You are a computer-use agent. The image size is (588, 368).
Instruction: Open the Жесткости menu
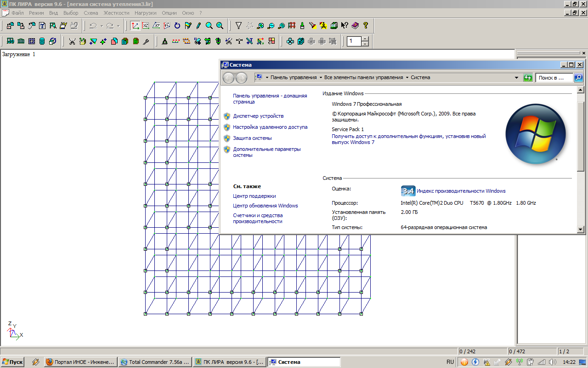116,13
